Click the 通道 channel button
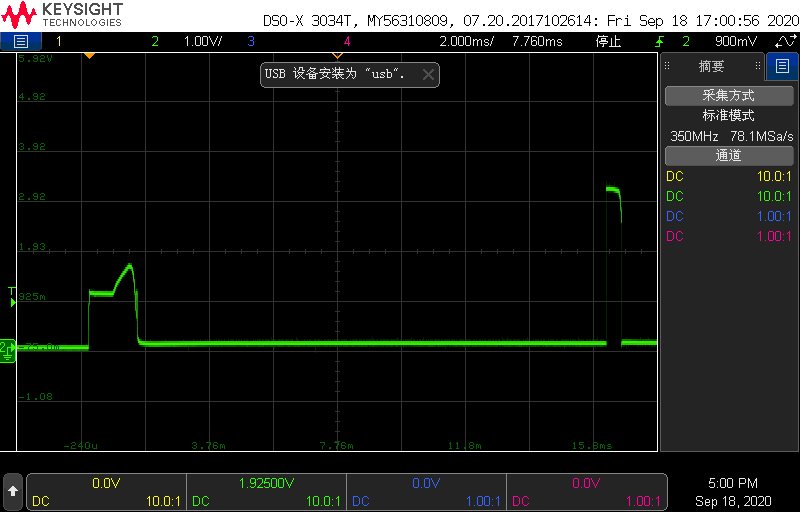The width and height of the screenshot is (800, 512). pos(729,156)
